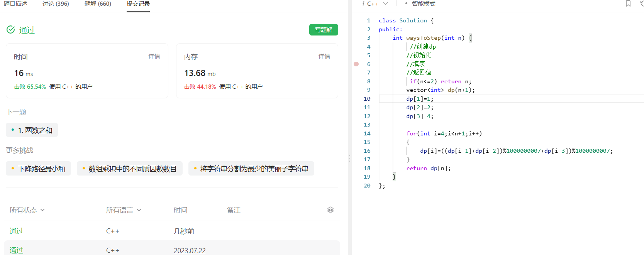The image size is (644, 255).
Task: Click the green 写题解 button
Action: (x=324, y=30)
